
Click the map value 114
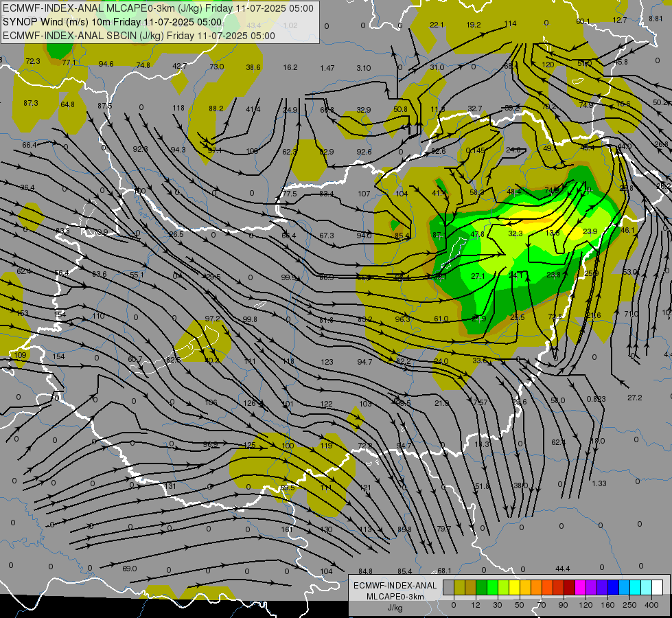click(510, 23)
